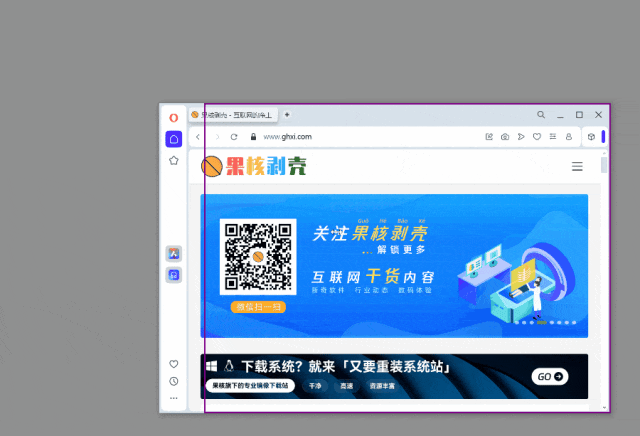640x436 pixels.
Task: Click the 微信扫一扫 orange button
Action: 258,307
